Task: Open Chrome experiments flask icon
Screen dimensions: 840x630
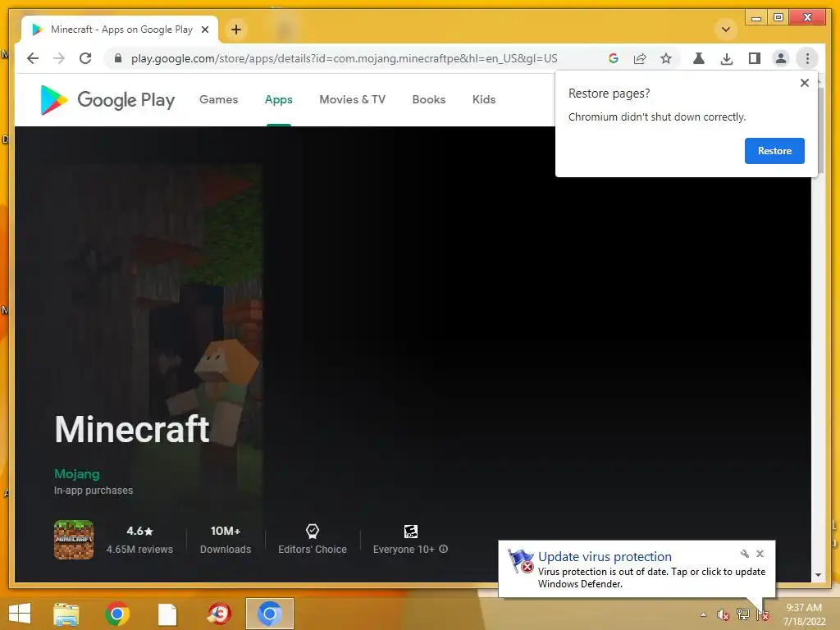Action: (x=699, y=58)
